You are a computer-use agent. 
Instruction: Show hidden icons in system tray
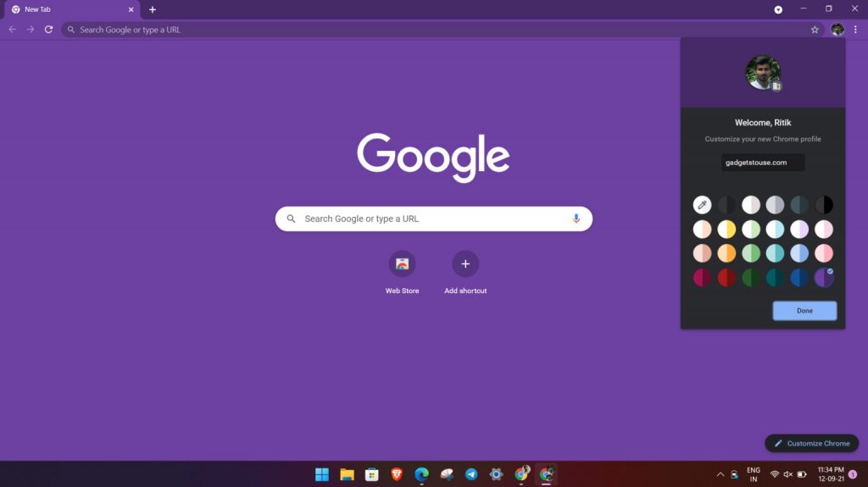[x=721, y=474]
